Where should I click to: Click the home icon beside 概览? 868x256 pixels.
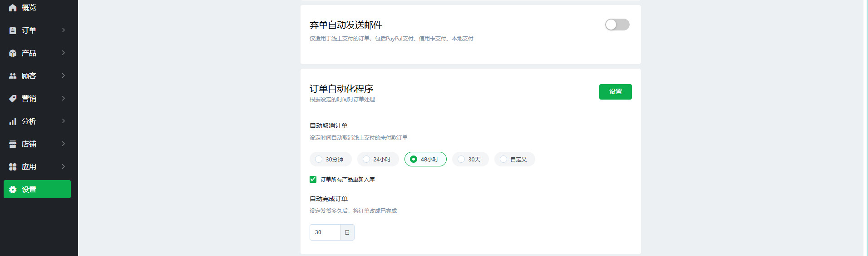[x=13, y=8]
